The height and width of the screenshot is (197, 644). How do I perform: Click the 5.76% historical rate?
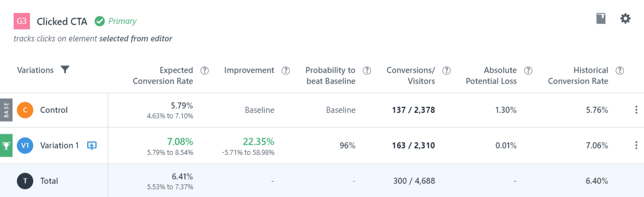click(x=598, y=110)
